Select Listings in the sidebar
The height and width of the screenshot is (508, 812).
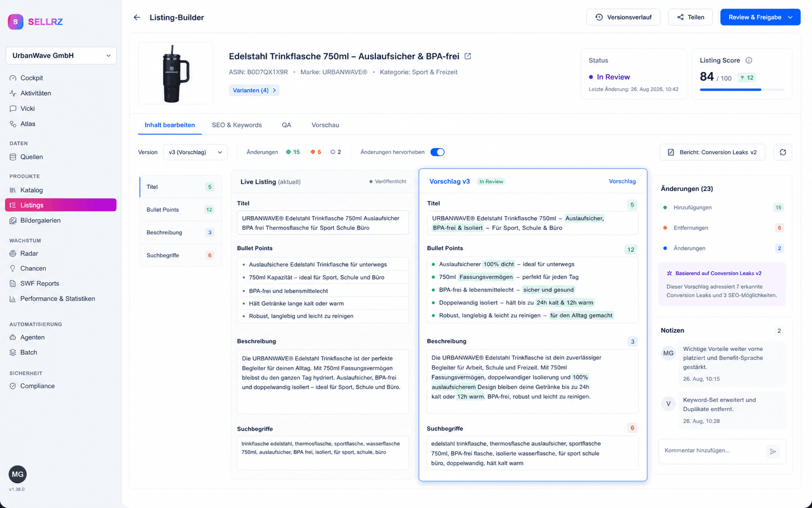pos(61,205)
